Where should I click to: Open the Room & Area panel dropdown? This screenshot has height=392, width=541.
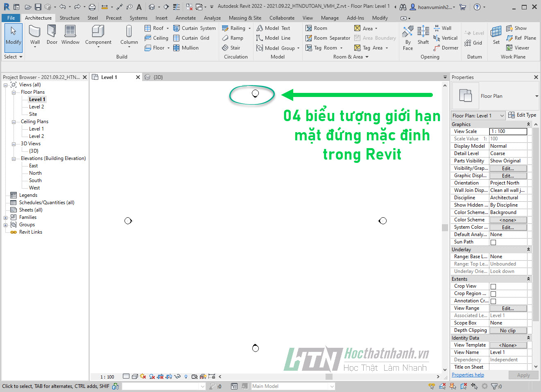click(x=351, y=57)
